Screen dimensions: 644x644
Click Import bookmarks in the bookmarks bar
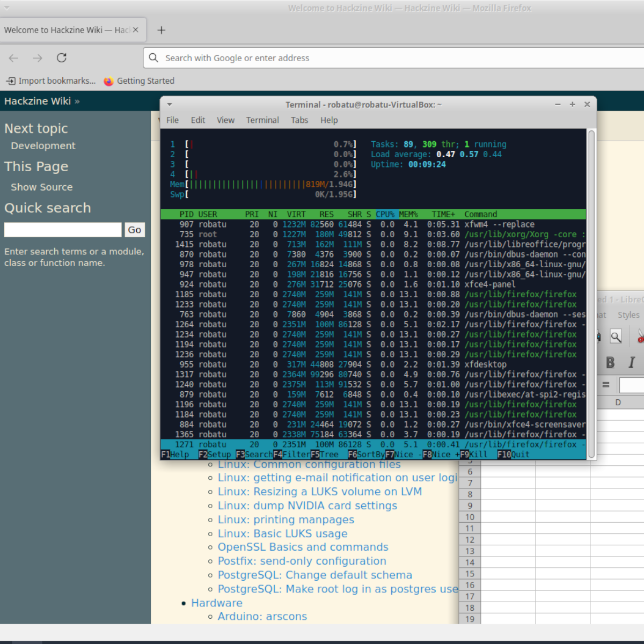coord(51,81)
